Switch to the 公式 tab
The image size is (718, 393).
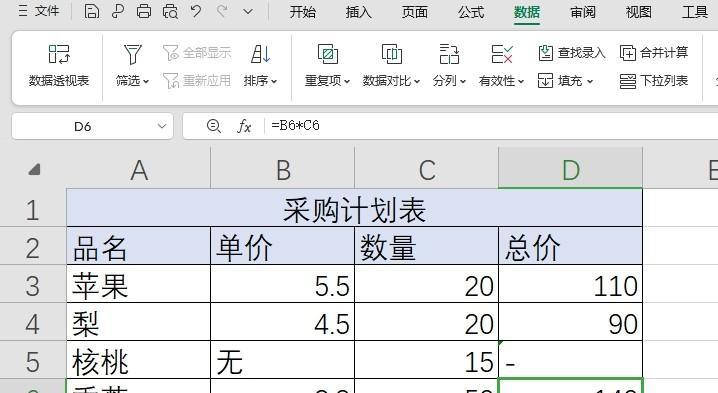(x=471, y=12)
